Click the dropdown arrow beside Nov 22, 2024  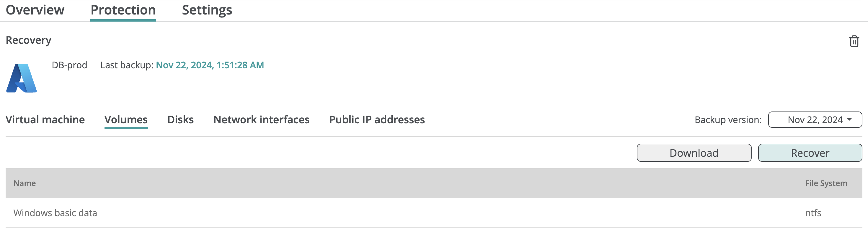tap(849, 119)
